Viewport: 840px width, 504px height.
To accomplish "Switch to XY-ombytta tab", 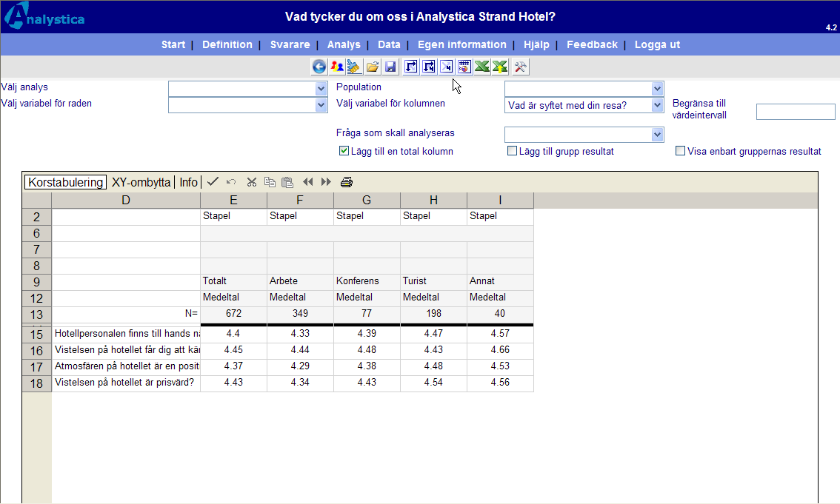I will (x=141, y=182).
